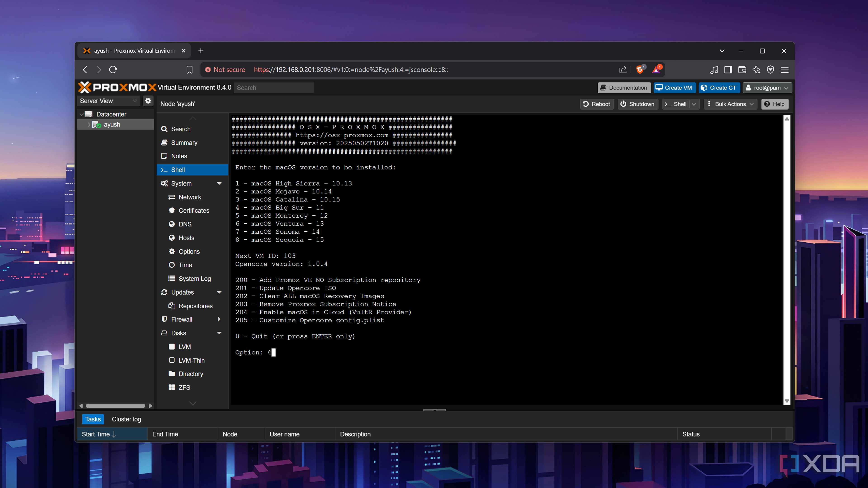Open Brave Rewards triangle icon
This screenshot has width=868, height=488.
(656, 69)
